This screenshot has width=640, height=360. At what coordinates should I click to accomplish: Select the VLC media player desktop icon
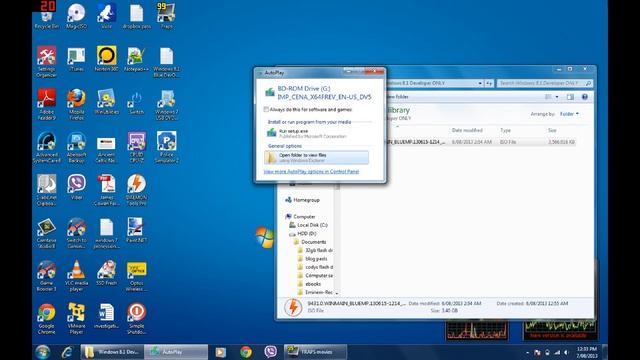(x=76, y=276)
